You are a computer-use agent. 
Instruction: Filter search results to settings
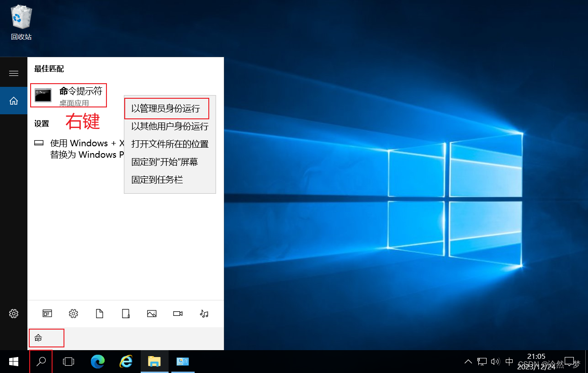point(73,314)
